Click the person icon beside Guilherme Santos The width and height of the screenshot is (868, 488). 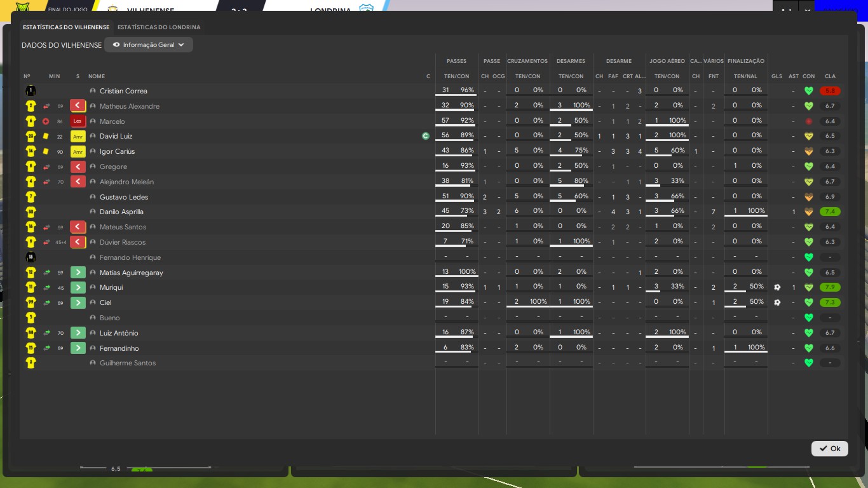pos(93,363)
